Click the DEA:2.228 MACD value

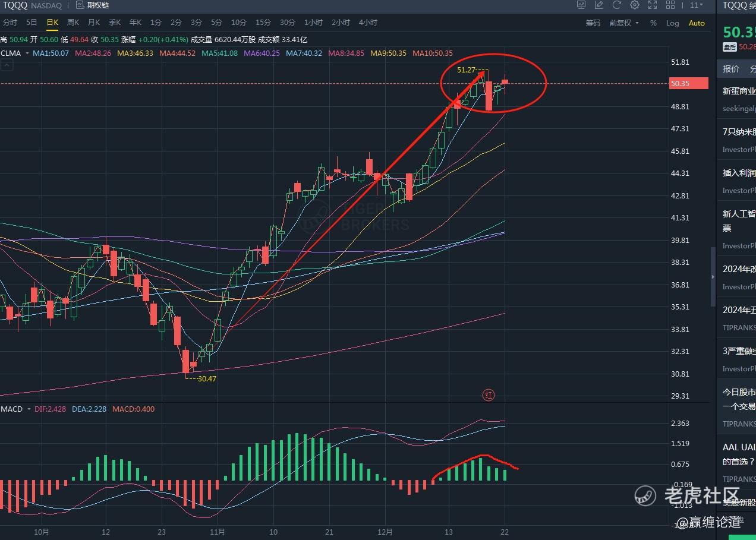pos(90,409)
